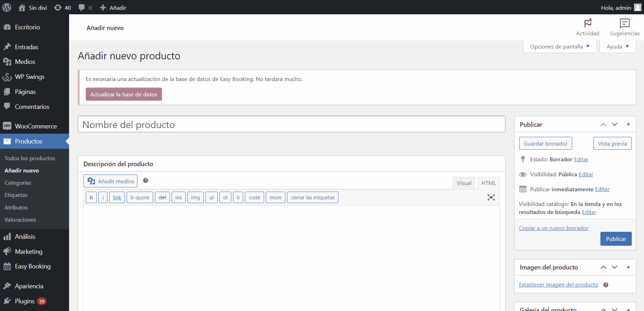Edit the Visibilidad setting
The width and height of the screenshot is (644, 311).
point(586,175)
